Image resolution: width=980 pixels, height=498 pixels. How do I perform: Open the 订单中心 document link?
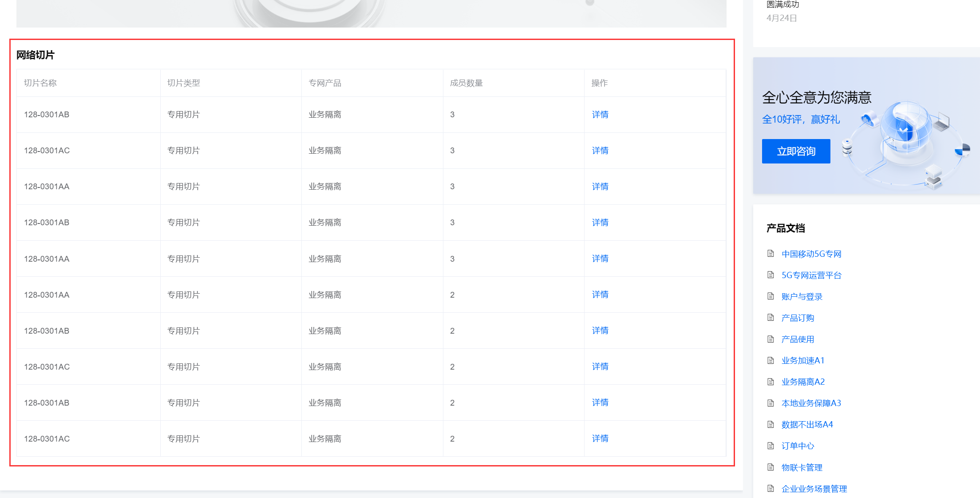click(798, 446)
